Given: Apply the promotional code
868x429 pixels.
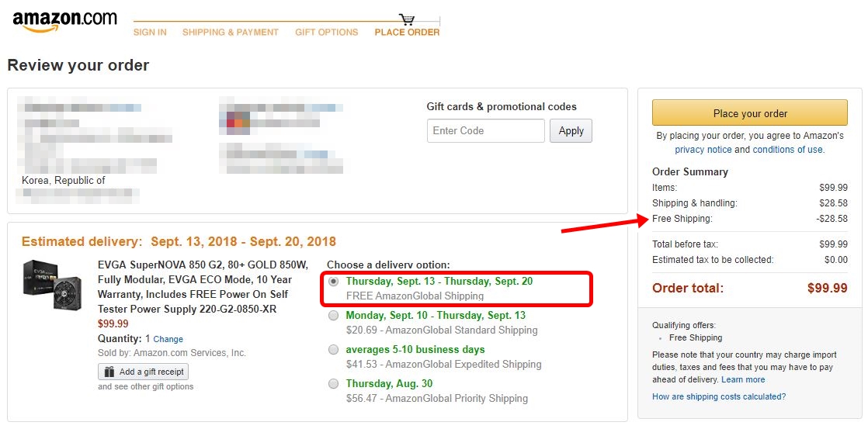Looking at the screenshot, I should [571, 131].
